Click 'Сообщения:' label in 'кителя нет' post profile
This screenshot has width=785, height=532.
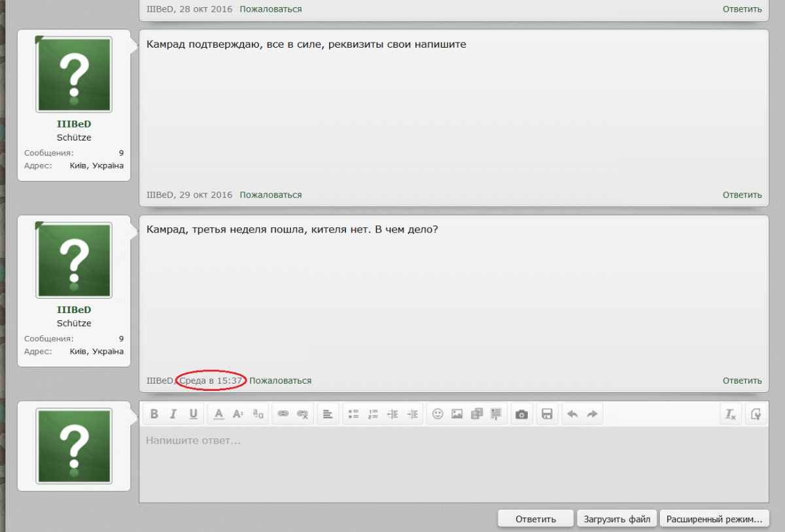(49, 339)
